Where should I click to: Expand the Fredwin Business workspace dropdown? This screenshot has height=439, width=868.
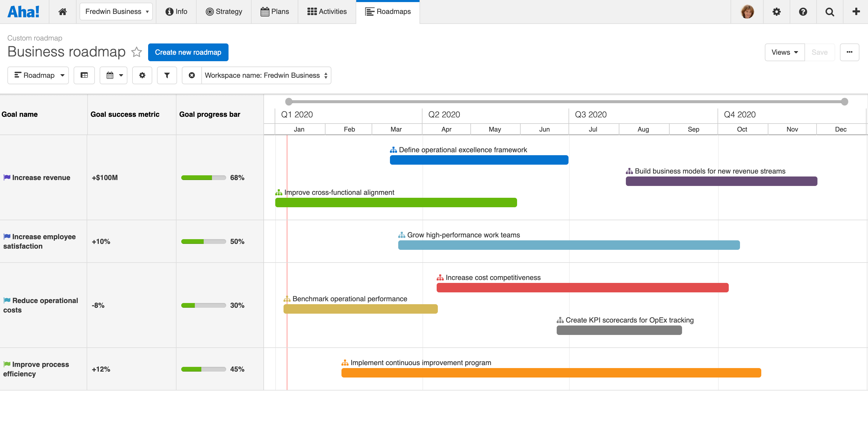coord(116,11)
